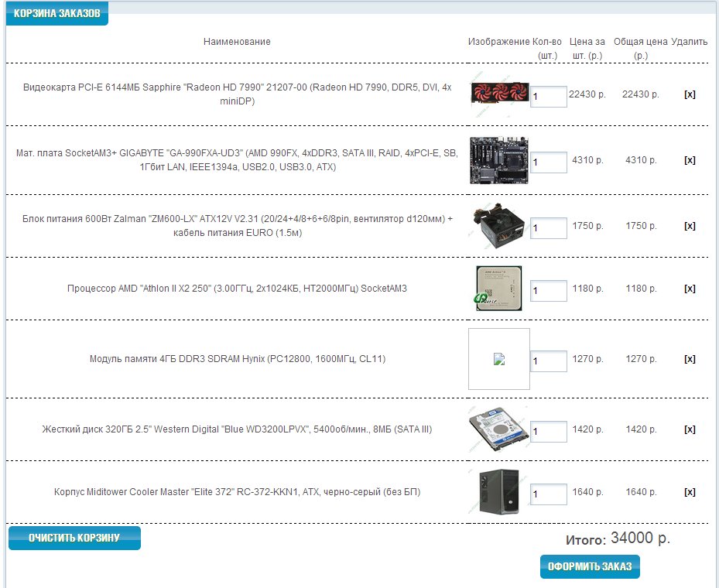Image resolution: width=719 pixels, height=588 pixels.
Task: Open the Sapphire Radeon HD 7990 product name
Action: [237, 94]
